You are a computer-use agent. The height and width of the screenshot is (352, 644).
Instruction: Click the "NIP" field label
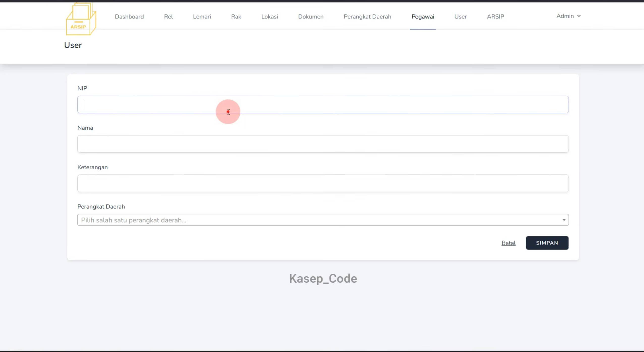(x=82, y=88)
